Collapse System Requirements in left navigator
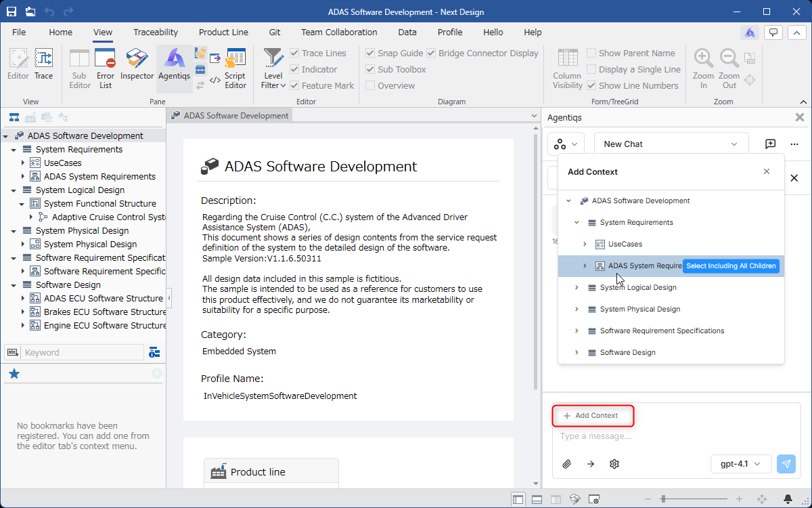The image size is (812, 508). point(14,150)
